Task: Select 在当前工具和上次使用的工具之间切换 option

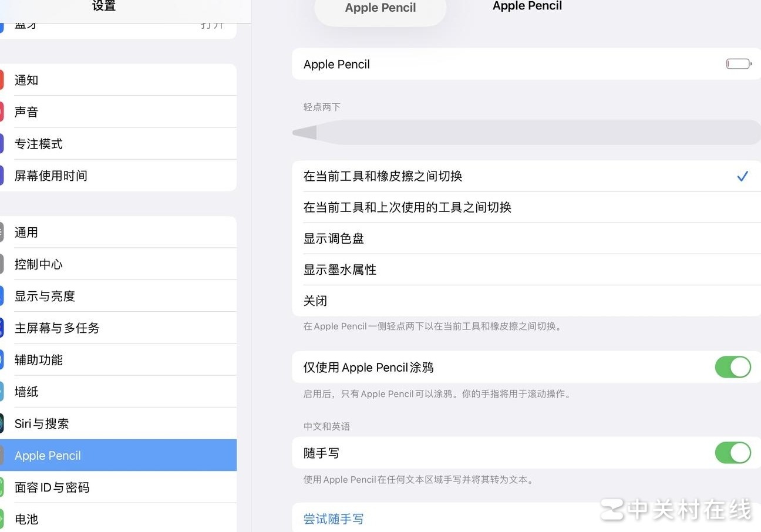Action: coord(408,207)
